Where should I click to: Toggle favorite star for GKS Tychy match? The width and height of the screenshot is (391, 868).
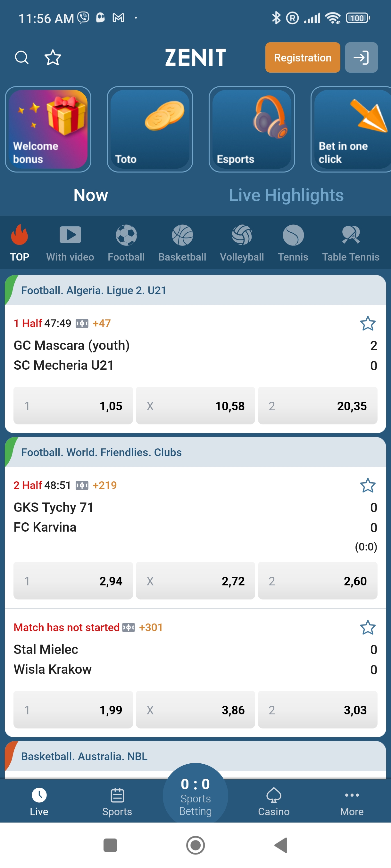pyautogui.click(x=367, y=485)
